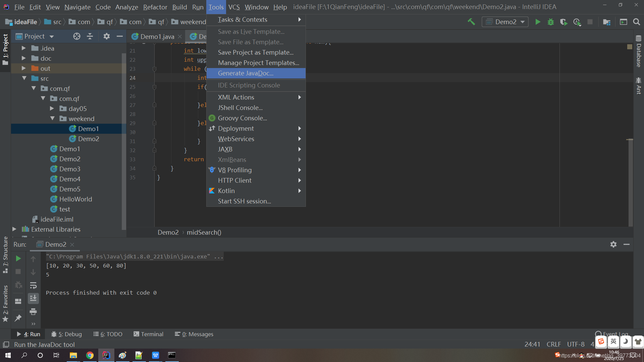Viewport: 644px width, 362px height.
Task: Click the Down stack trace arrow
Action: click(33, 272)
